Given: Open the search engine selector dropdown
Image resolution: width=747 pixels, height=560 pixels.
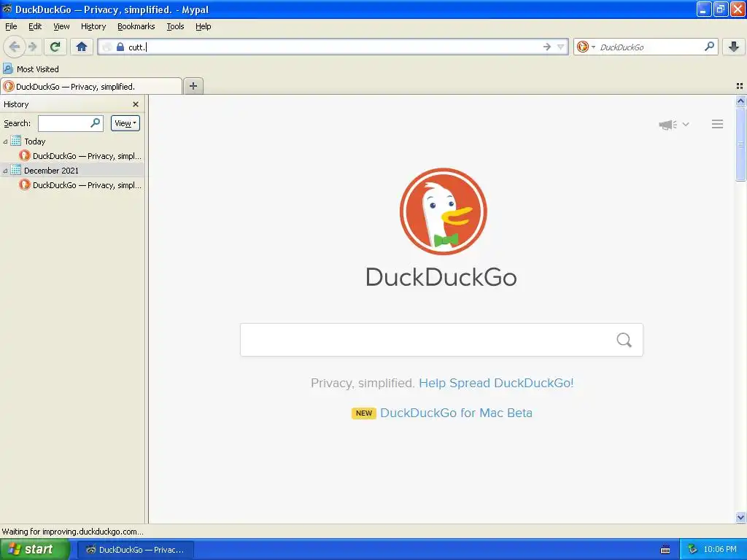Looking at the screenshot, I should click(586, 47).
